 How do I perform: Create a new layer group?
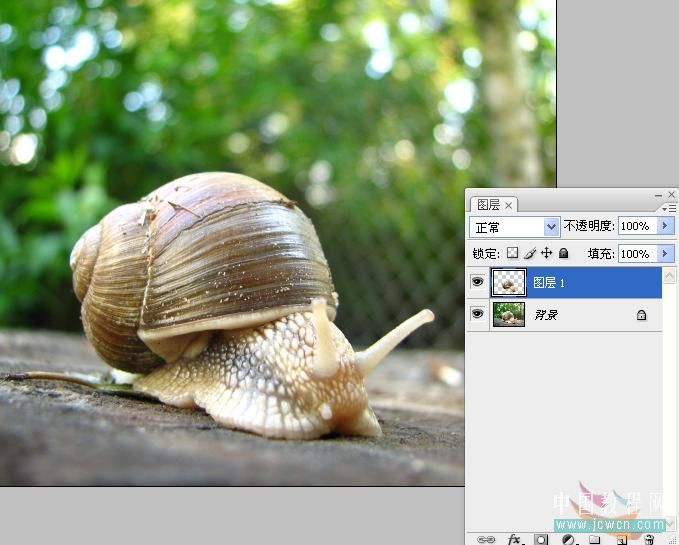594,539
